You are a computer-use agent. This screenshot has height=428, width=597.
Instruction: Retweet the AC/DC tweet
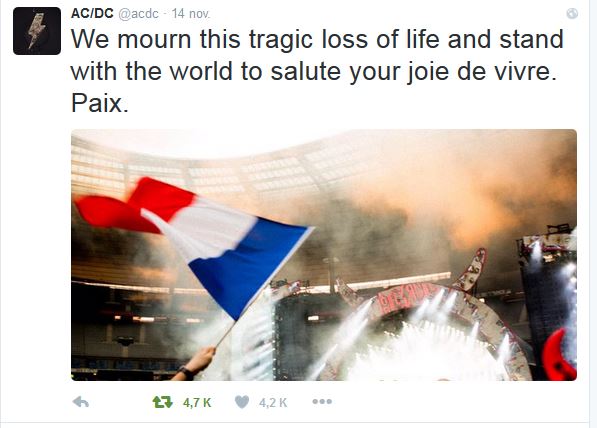pyautogui.click(x=163, y=402)
